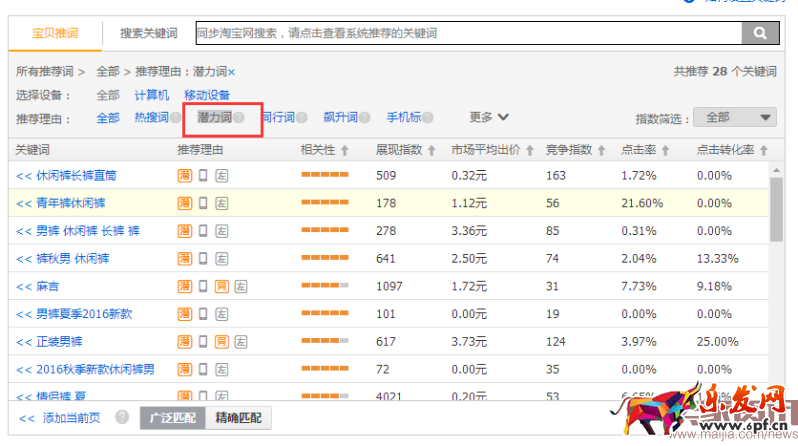Sort by 竞争指数 column arrow
The image size is (798, 446).
click(599, 150)
